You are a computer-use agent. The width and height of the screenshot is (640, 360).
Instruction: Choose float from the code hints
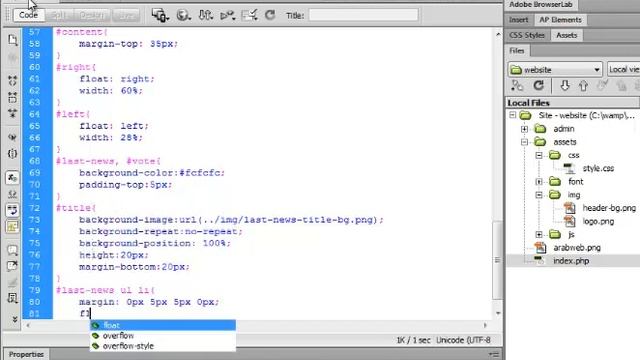(163, 325)
